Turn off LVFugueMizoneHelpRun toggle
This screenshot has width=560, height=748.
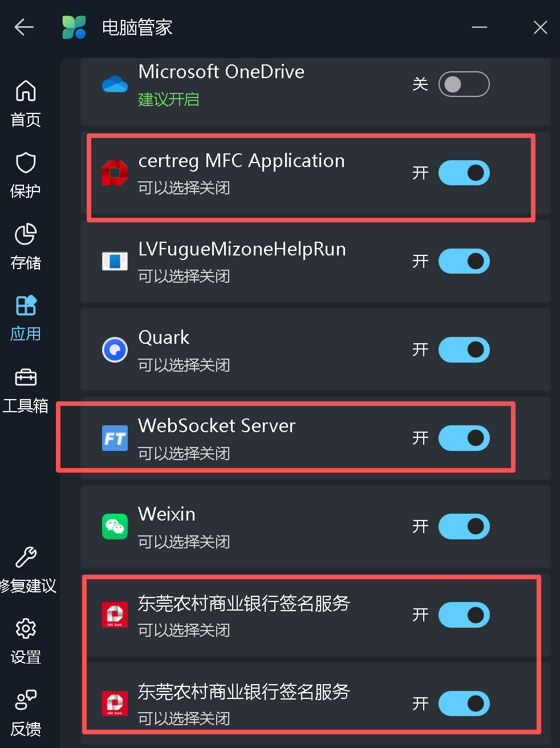point(464,261)
